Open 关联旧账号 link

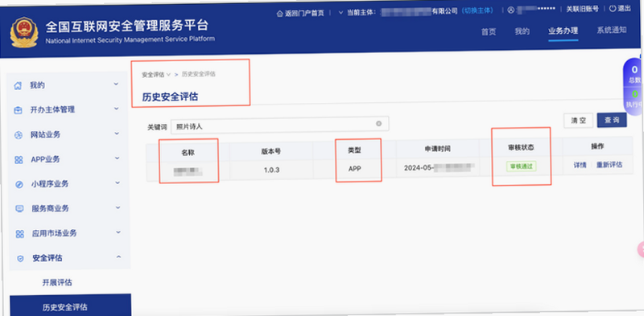[x=582, y=9]
